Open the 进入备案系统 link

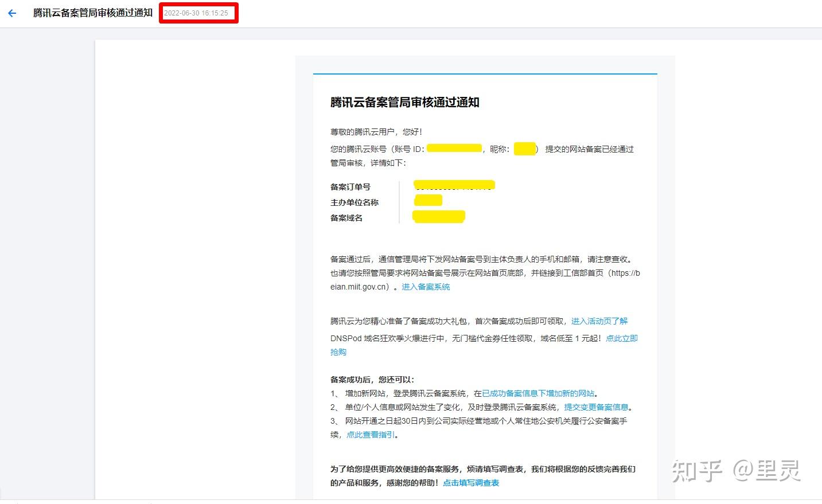(426, 287)
